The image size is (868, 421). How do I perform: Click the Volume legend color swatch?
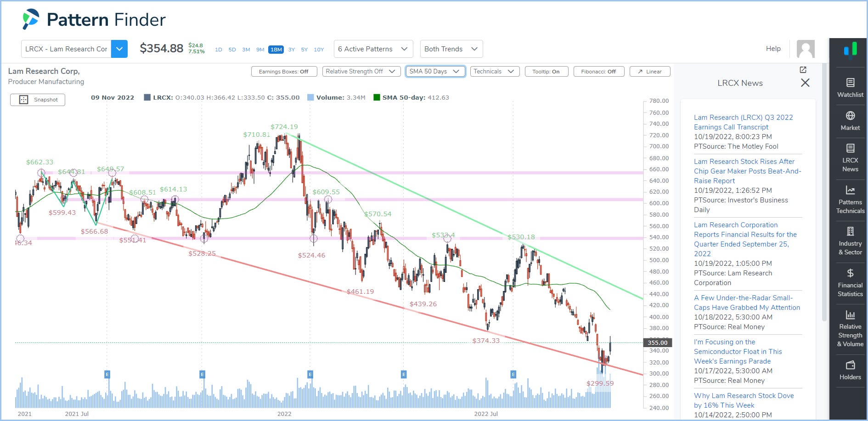click(x=310, y=97)
